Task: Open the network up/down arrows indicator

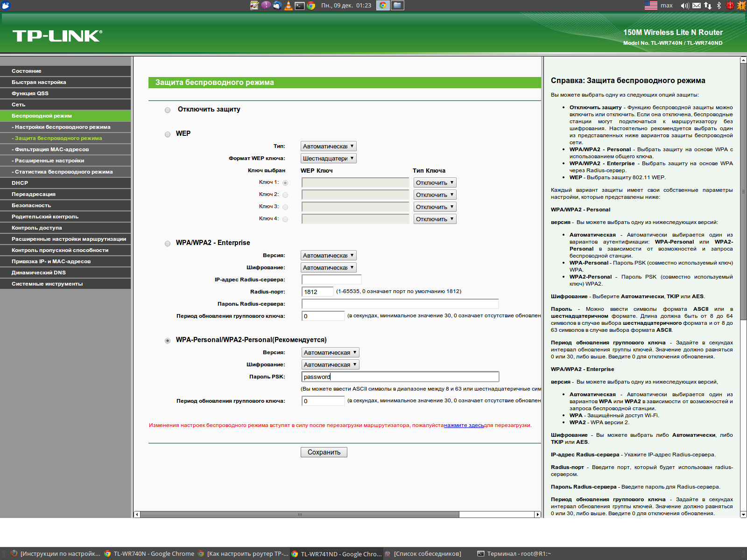Action: 708,6
